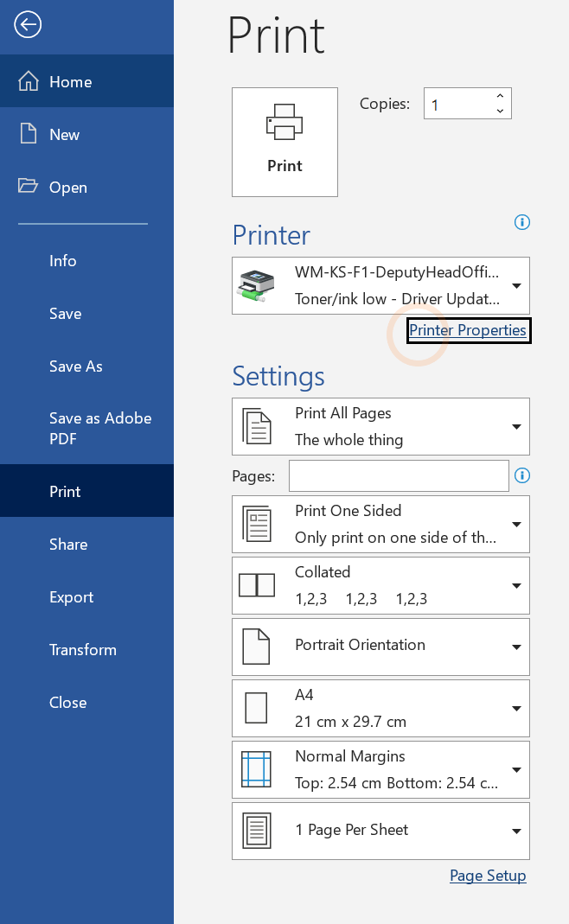Select the Portrait Orientation page icon
This screenshot has width=569, height=924.
(x=257, y=646)
